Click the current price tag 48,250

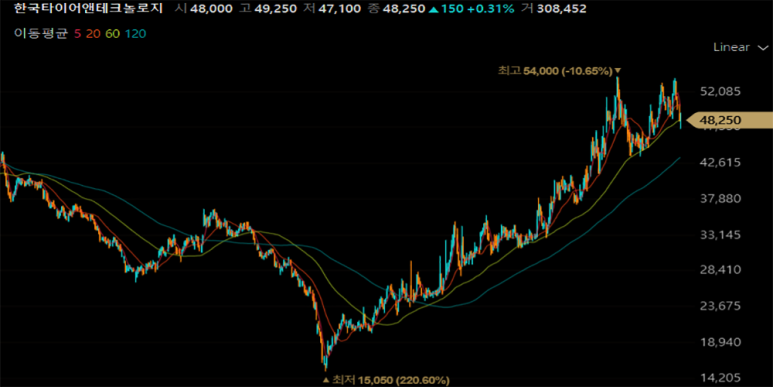[x=729, y=120]
